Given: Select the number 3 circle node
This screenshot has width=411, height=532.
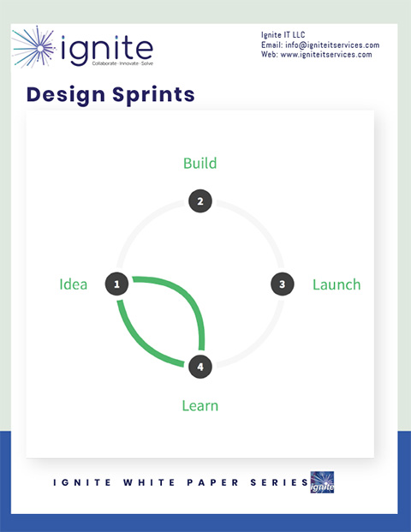Looking at the screenshot, I should pos(283,284).
